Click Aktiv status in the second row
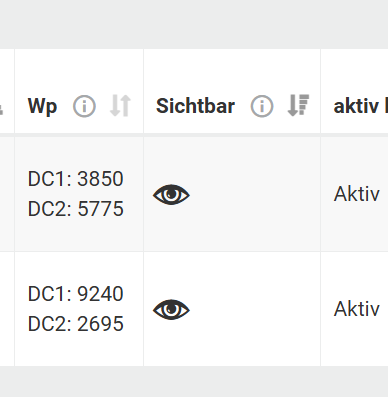Viewport: 388px width, 397px height. click(357, 309)
